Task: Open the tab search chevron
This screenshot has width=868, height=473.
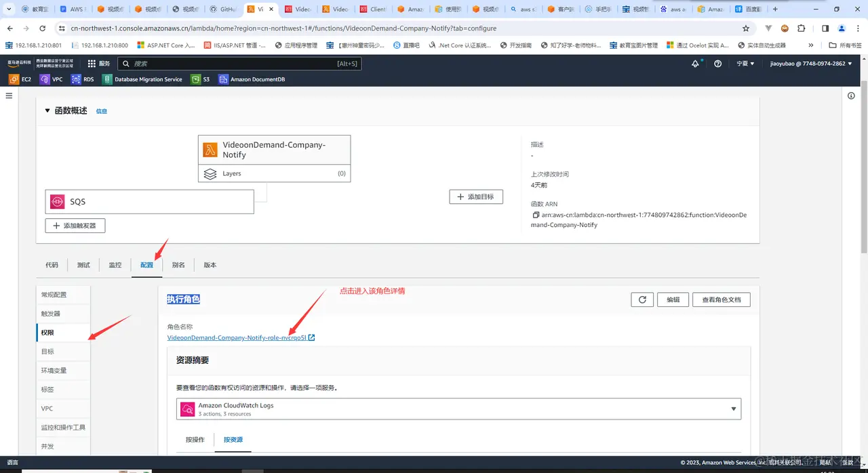Action: pos(7,9)
